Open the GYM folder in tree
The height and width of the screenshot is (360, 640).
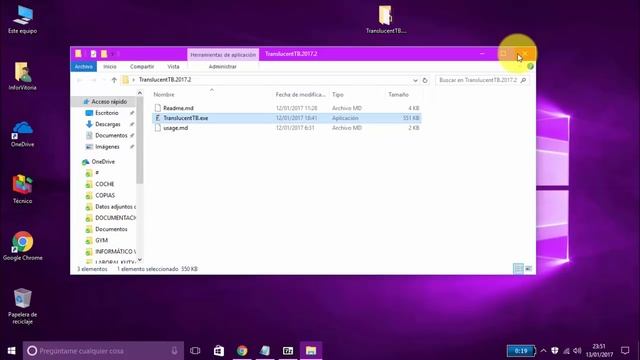coord(102,240)
